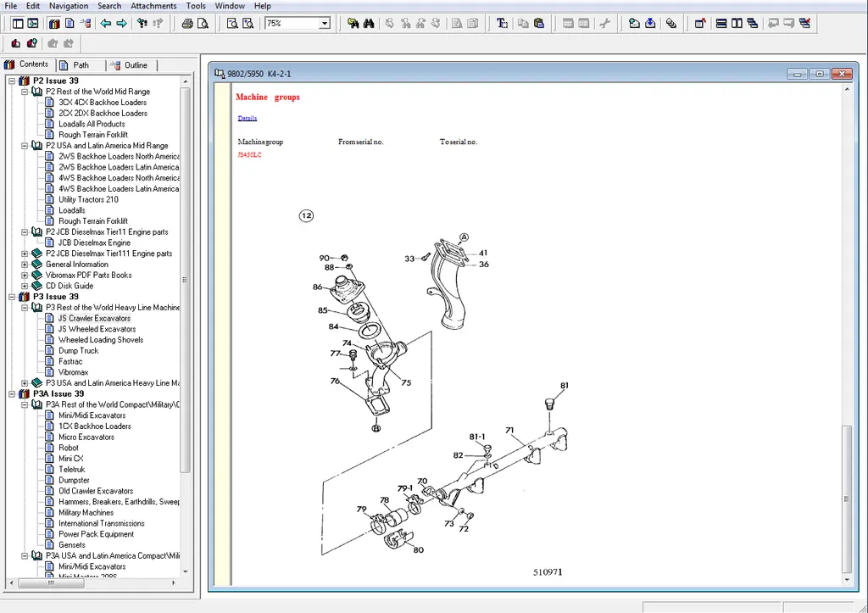Open the zoom percentage dropdown arrow

coord(325,23)
